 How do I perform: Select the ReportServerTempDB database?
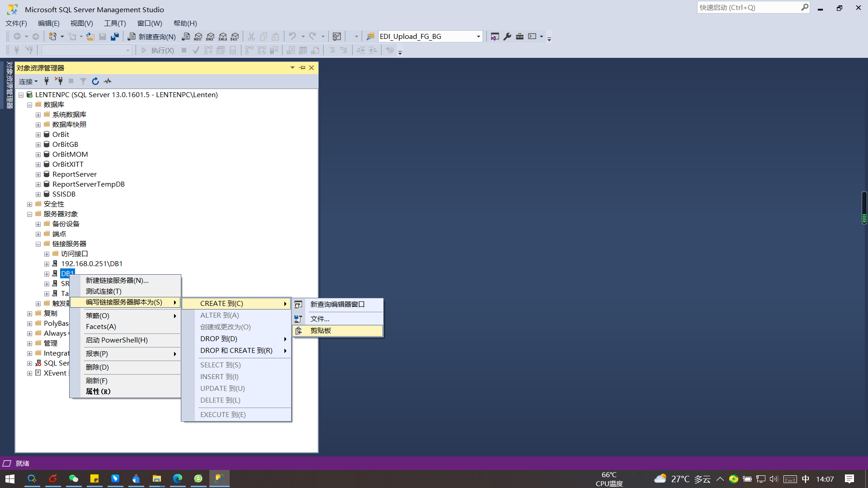pyautogui.click(x=88, y=184)
